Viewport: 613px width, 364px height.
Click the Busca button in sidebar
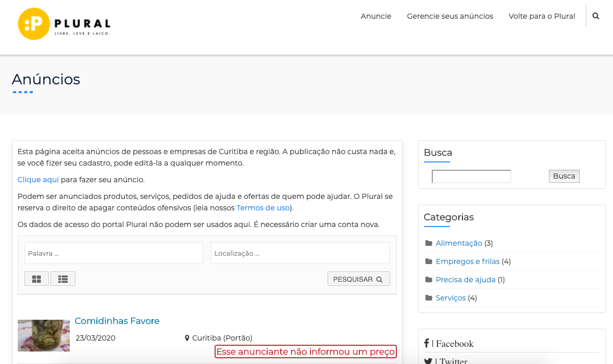pos(564,177)
